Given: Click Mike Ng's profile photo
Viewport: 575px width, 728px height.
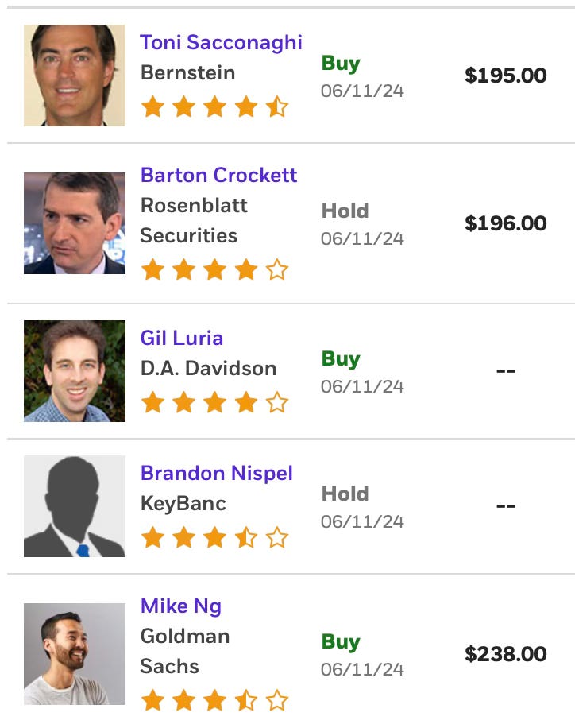Looking at the screenshot, I should [75, 654].
